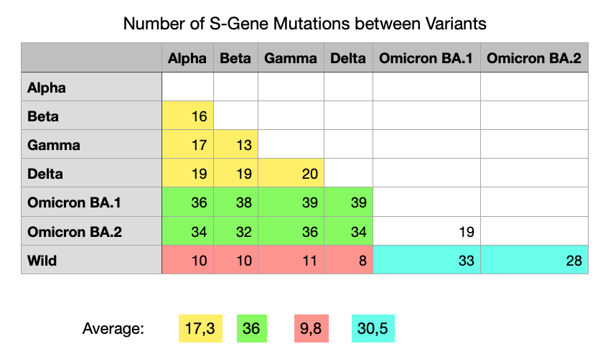Select the Omicron BA.2 column header
This screenshot has height=364, width=613.
534,59
